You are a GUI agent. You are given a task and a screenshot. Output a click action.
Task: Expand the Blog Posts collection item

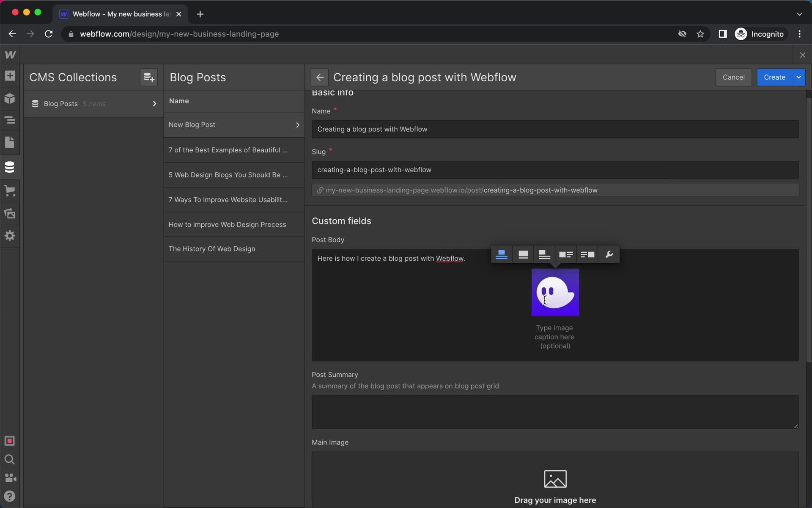(x=154, y=104)
